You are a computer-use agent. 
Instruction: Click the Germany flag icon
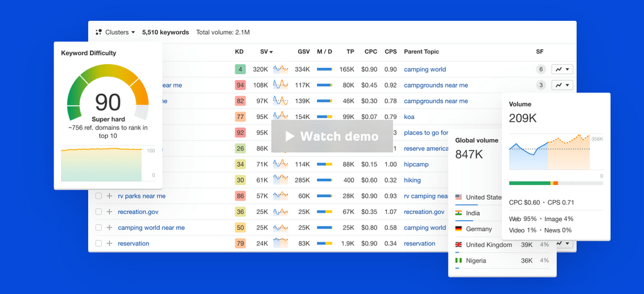coord(458,229)
